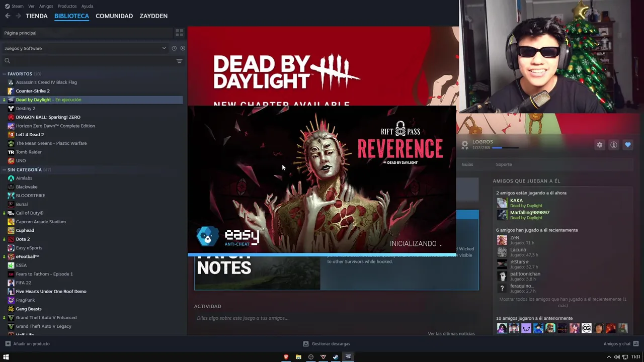
Task: Open Grand Theft Auto V Enhanced
Action: pyautogui.click(x=46, y=318)
